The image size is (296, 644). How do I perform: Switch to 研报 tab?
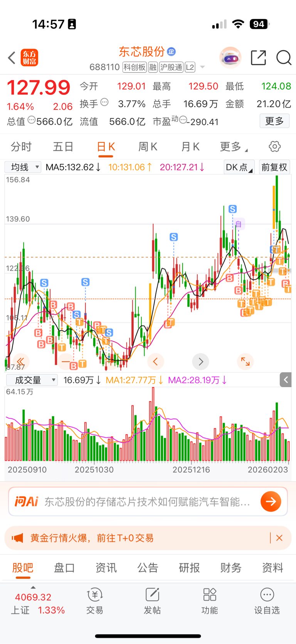click(189, 568)
